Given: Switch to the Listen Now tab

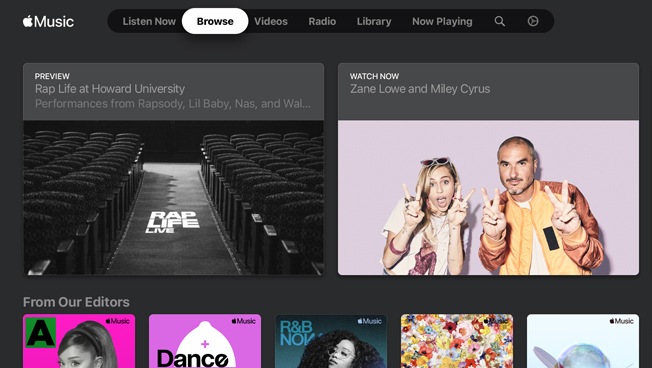Looking at the screenshot, I should 149,21.
